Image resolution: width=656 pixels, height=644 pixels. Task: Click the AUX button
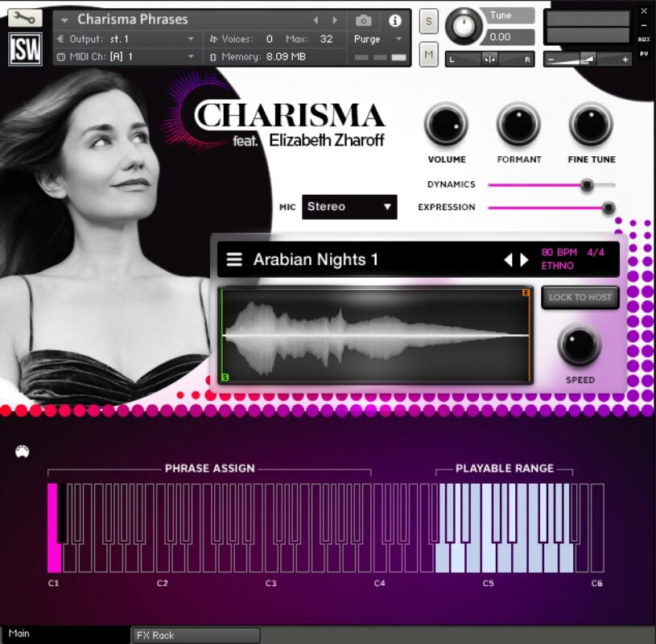[644, 39]
